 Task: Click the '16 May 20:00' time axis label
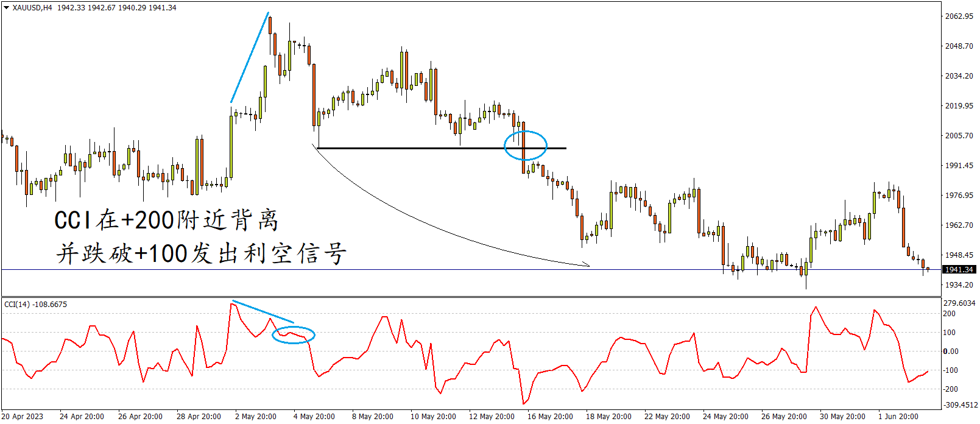[550, 417]
